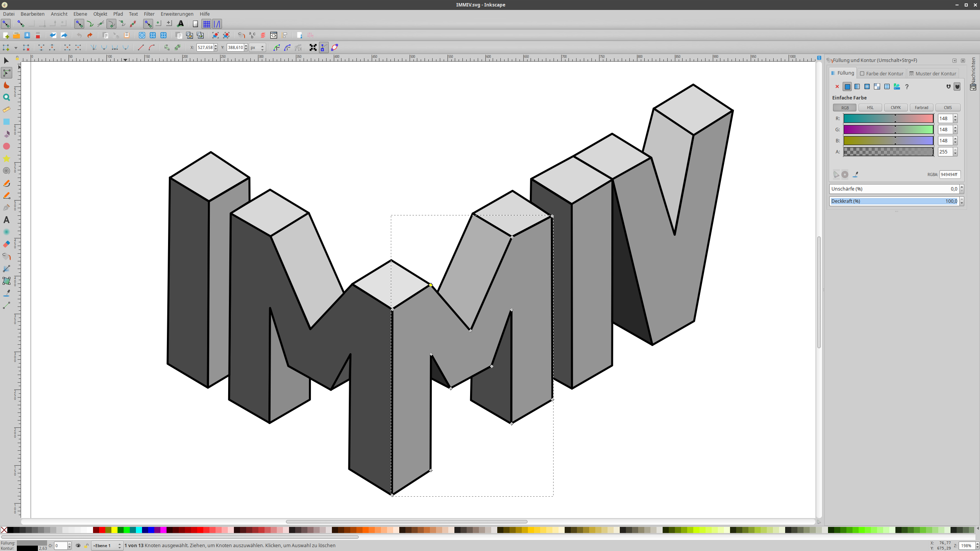Select the Star tool
980x551 pixels.
pos(6,159)
